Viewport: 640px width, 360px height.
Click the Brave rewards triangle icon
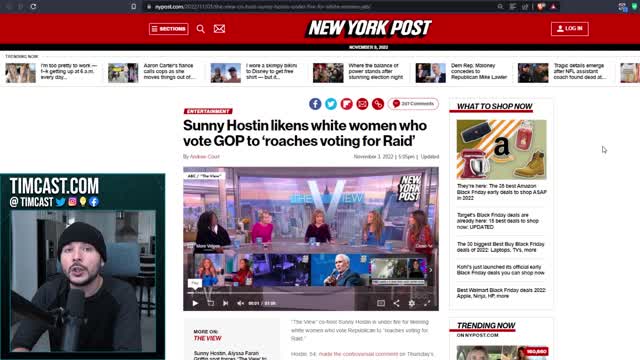click(x=553, y=7)
